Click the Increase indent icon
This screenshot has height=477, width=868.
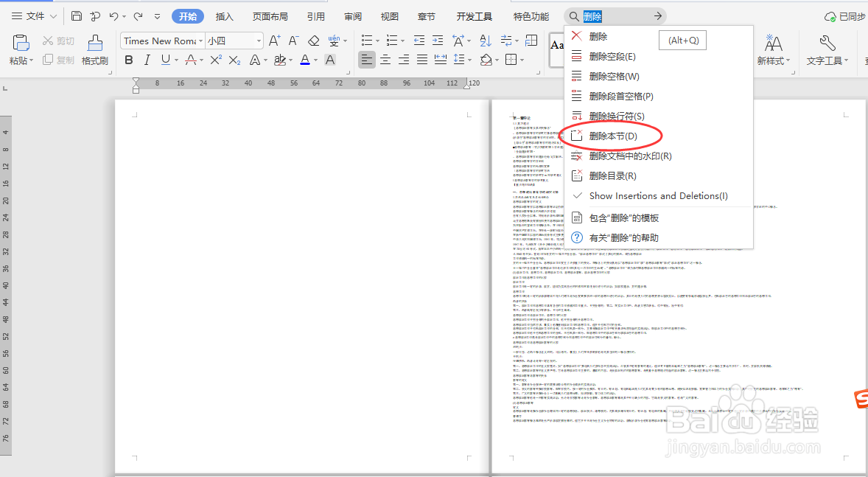click(438, 41)
